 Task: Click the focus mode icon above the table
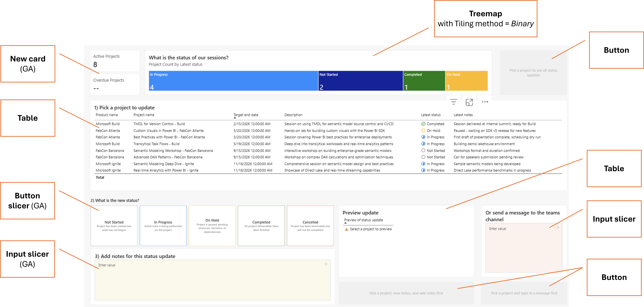[469, 102]
